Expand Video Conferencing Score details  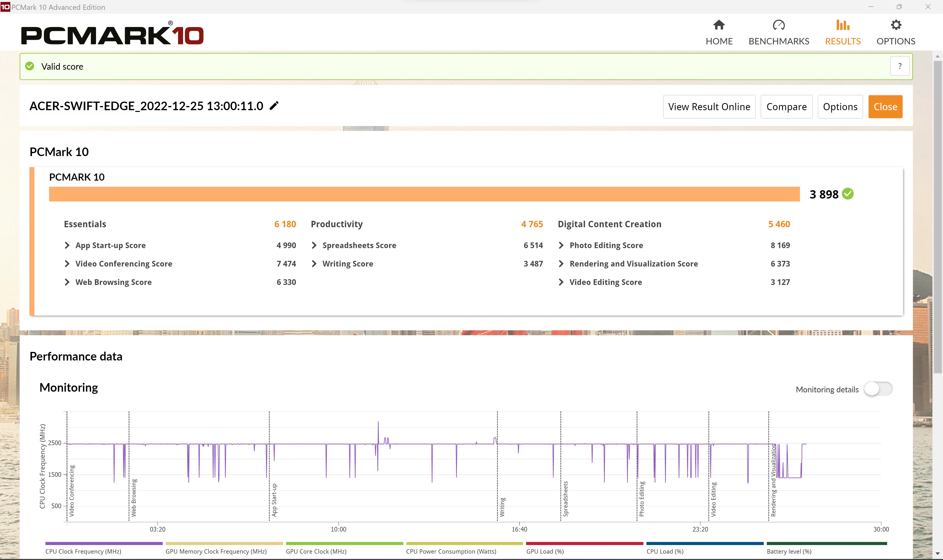click(67, 264)
